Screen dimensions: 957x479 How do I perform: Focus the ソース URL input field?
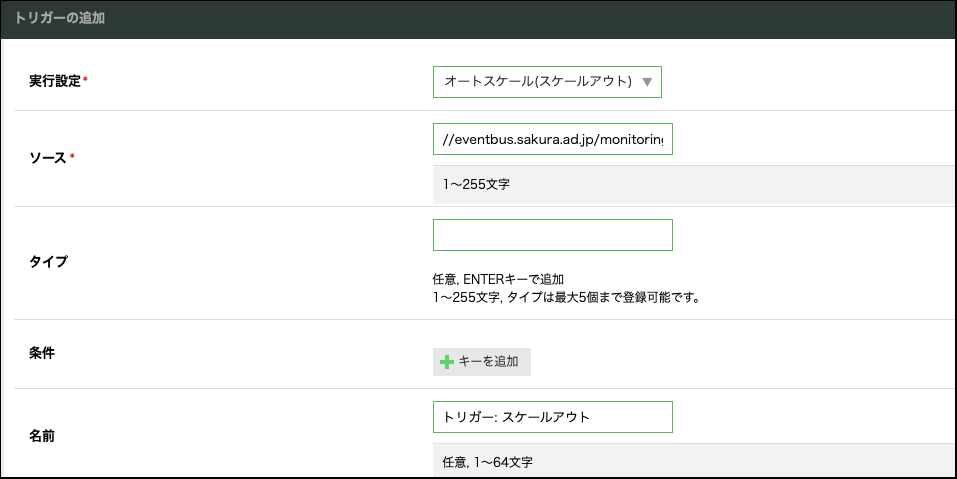[552, 140]
